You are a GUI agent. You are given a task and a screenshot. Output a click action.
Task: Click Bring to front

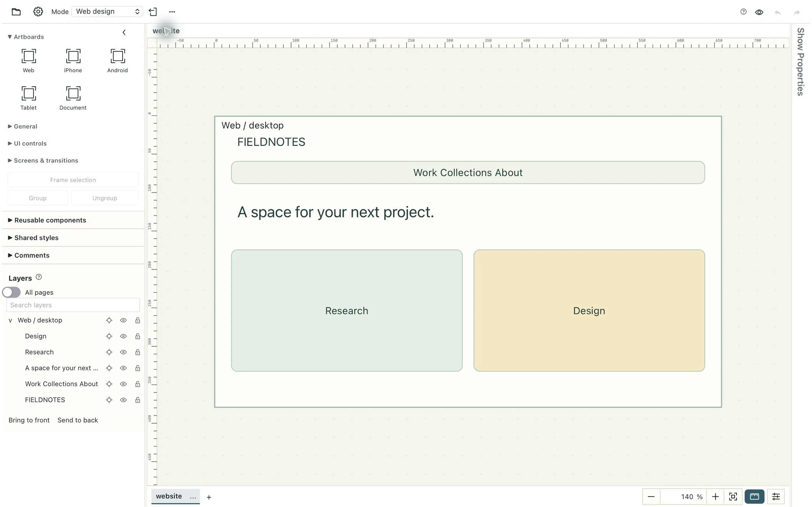coord(29,420)
